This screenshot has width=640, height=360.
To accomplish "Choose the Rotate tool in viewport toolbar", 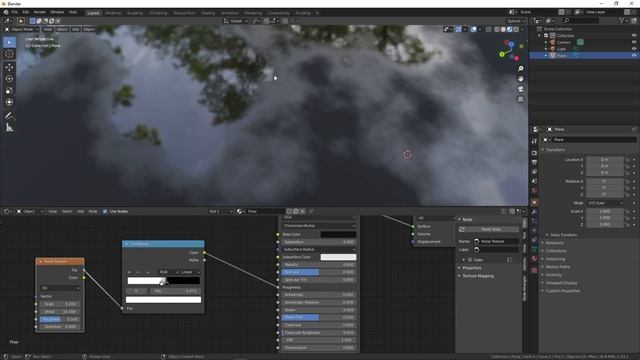I will [9, 79].
